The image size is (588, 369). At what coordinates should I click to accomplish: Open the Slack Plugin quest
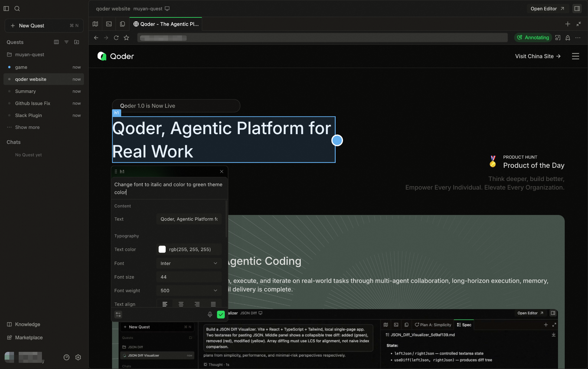44,115
